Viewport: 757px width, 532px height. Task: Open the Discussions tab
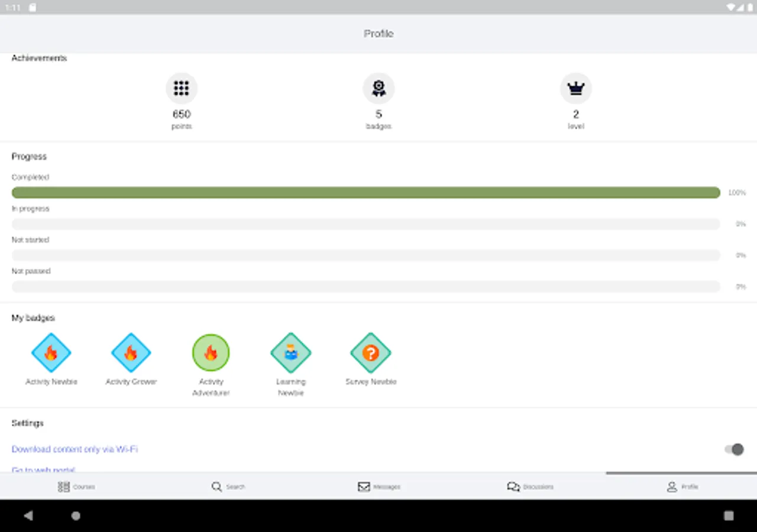[x=530, y=486]
